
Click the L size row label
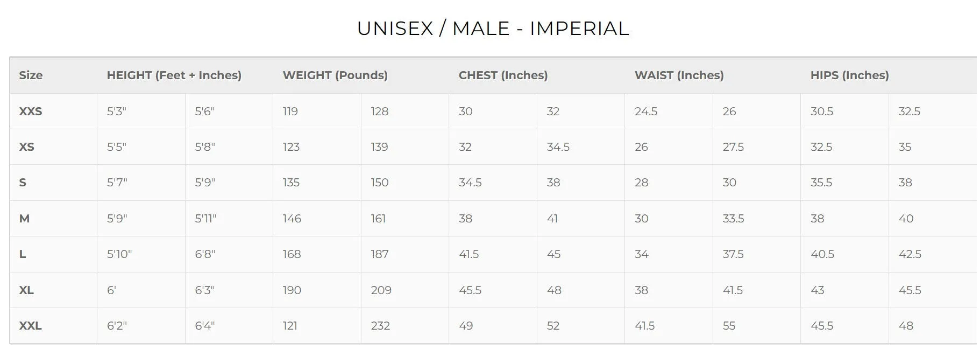23,254
